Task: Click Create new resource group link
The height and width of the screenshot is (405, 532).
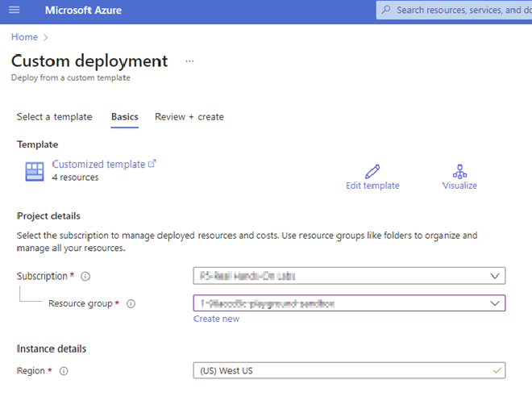Action: (216, 319)
